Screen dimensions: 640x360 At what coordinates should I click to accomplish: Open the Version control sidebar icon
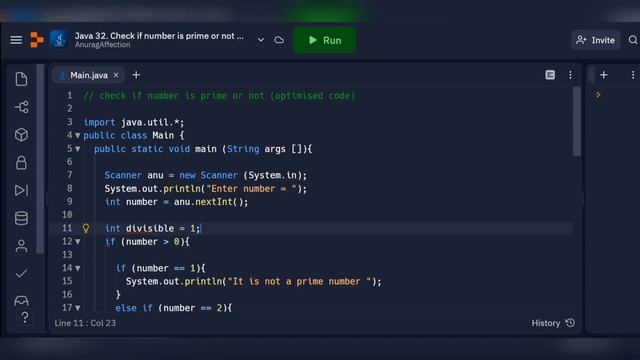(21, 107)
